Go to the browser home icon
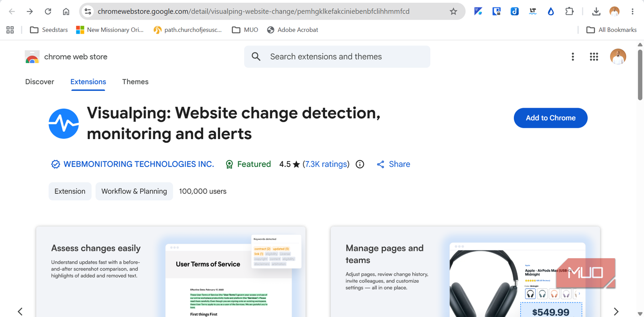Image resolution: width=644 pixels, height=317 pixels. (66, 11)
